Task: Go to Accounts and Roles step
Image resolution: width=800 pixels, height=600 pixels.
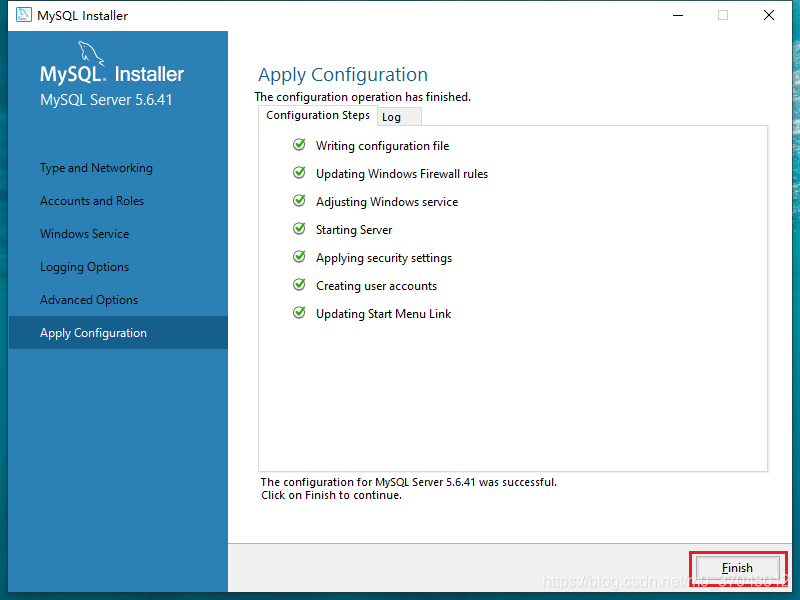Action: 92,201
